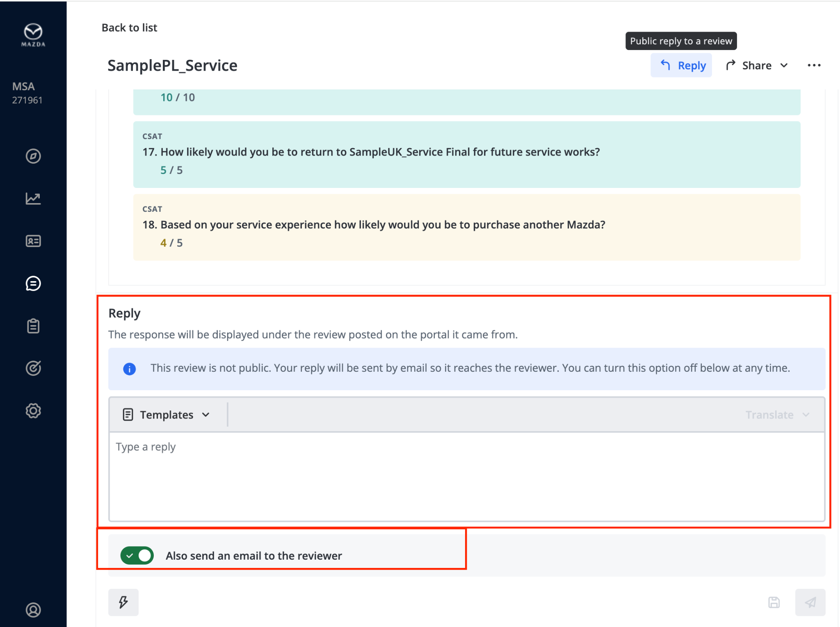Image resolution: width=840 pixels, height=627 pixels.
Task: Click into the Type a reply field
Action: (466, 476)
